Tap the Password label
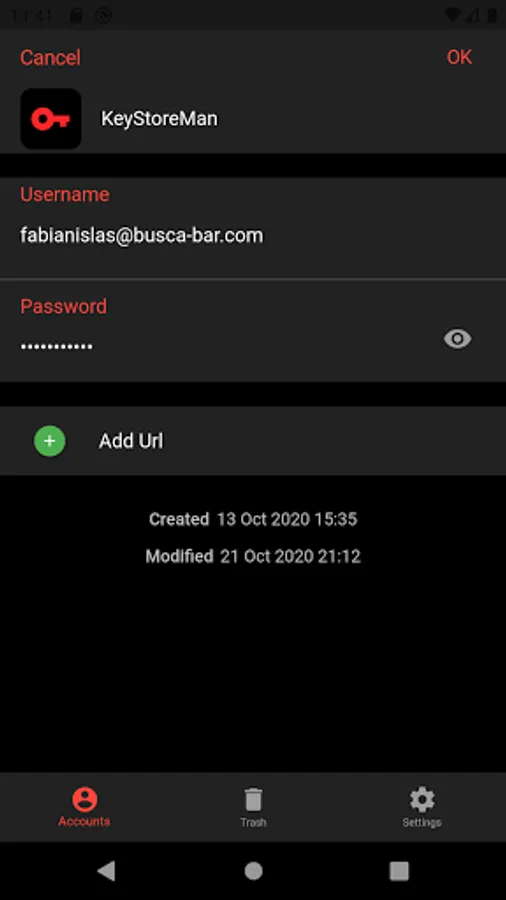 coord(64,306)
